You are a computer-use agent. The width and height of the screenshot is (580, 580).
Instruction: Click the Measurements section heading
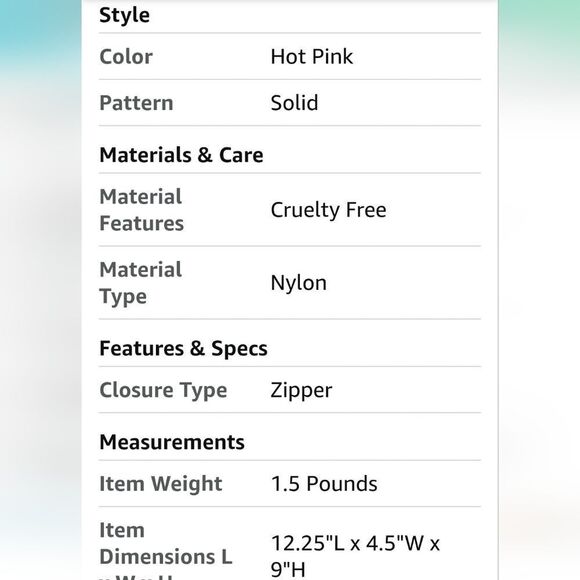point(172,442)
